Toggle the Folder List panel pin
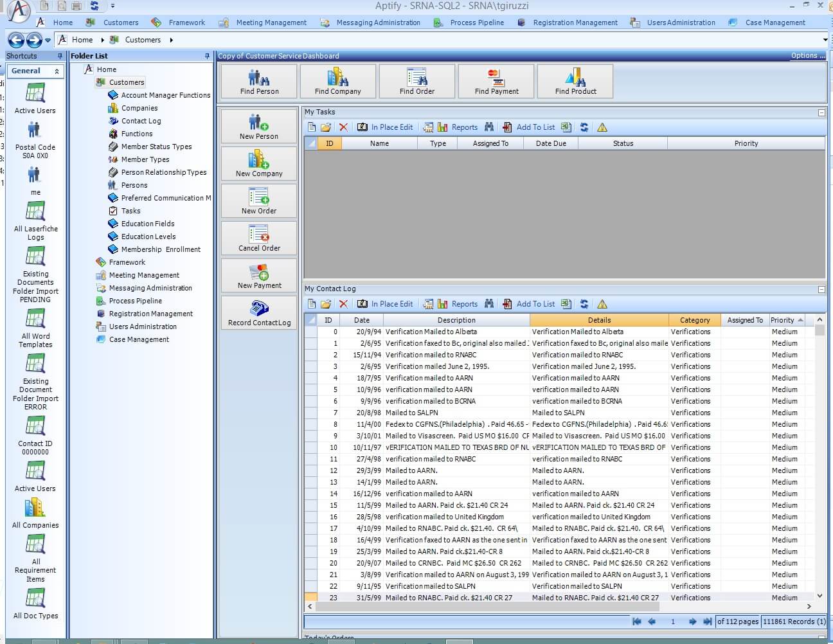833x644 pixels. tap(207, 56)
